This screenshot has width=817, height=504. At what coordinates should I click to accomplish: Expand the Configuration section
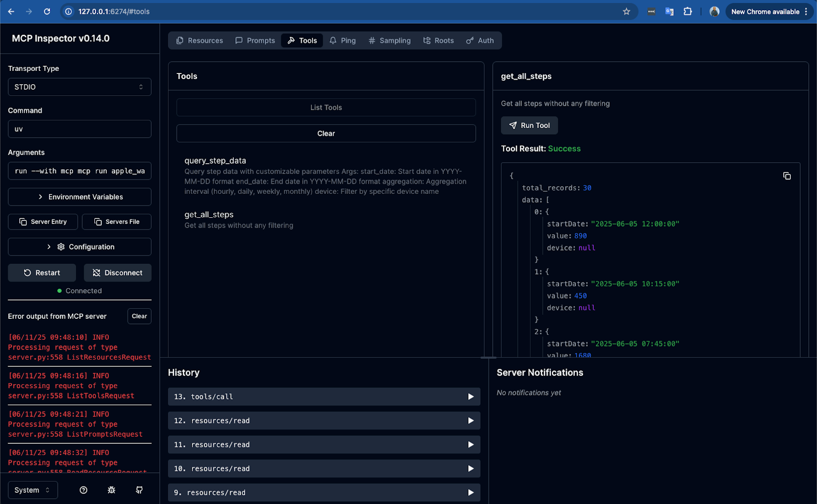tap(80, 247)
